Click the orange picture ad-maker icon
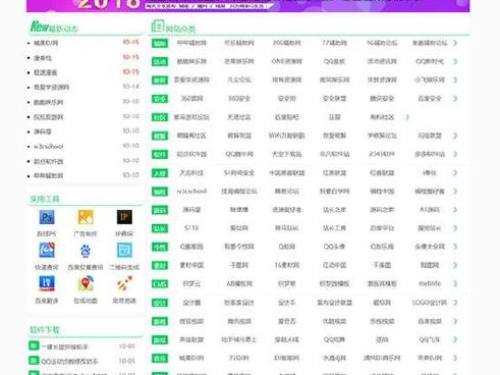500x375 pixels. pos(85,217)
